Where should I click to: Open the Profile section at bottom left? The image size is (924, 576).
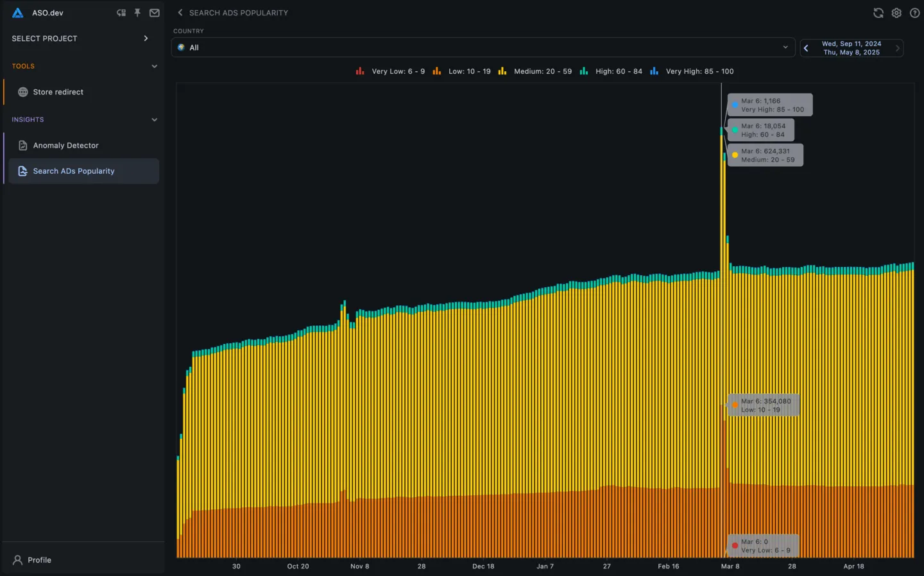[x=40, y=560]
